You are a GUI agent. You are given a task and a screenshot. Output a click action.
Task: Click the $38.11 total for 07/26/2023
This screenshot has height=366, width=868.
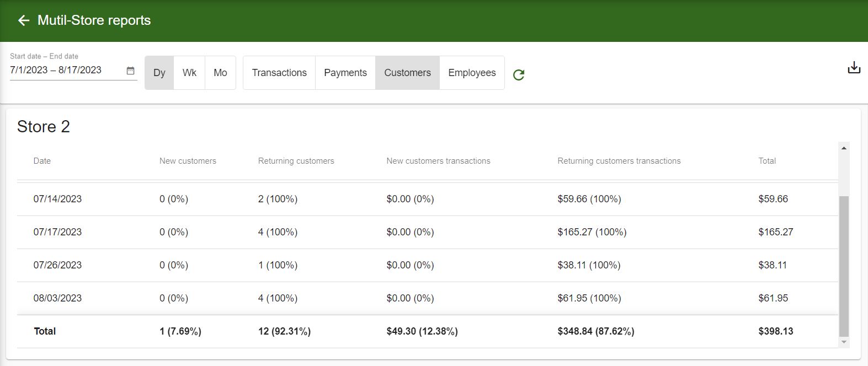pyautogui.click(x=773, y=265)
